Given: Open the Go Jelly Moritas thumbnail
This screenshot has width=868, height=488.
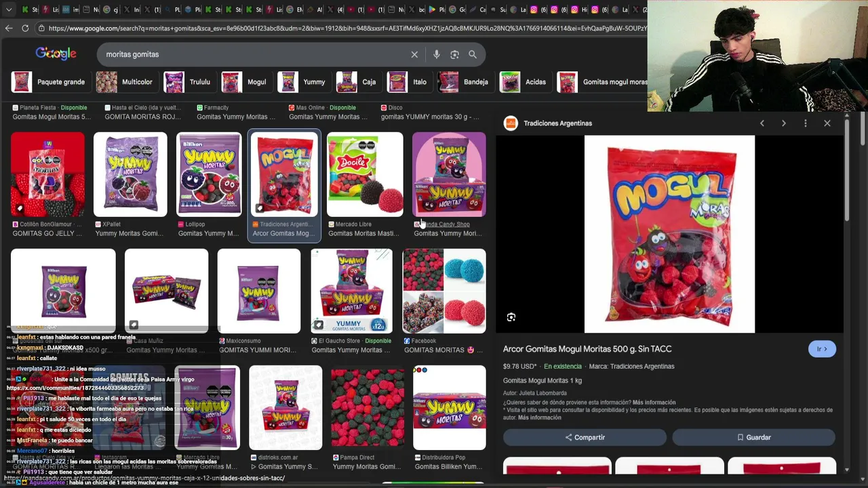Looking at the screenshot, I should pyautogui.click(x=48, y=174).
